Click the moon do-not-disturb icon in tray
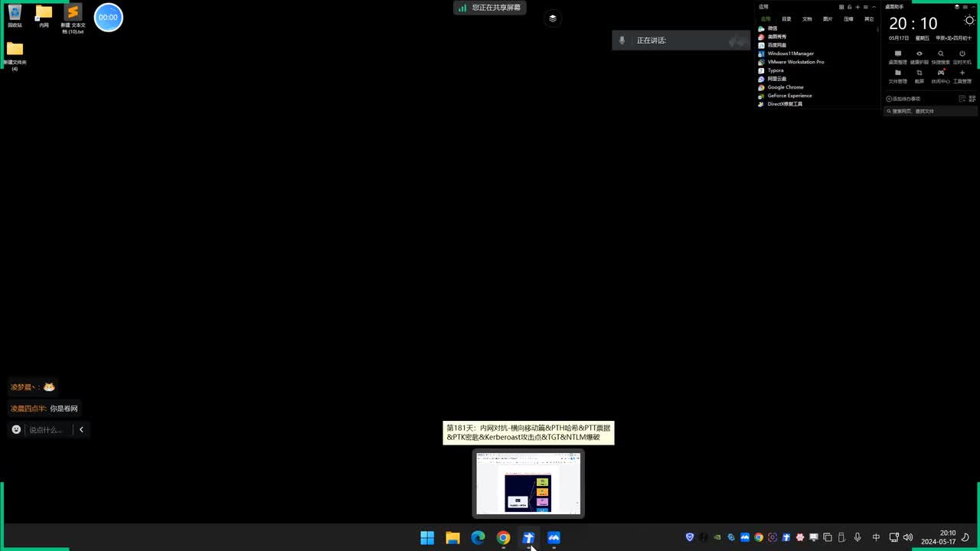The width and height of the screenshot is (980, 551). 966,537
